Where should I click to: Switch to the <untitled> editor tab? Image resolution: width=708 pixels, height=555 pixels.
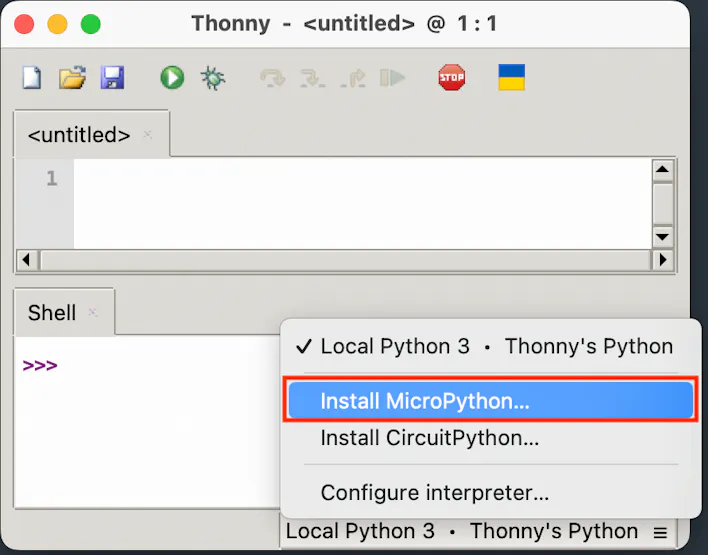coord(79,135)
